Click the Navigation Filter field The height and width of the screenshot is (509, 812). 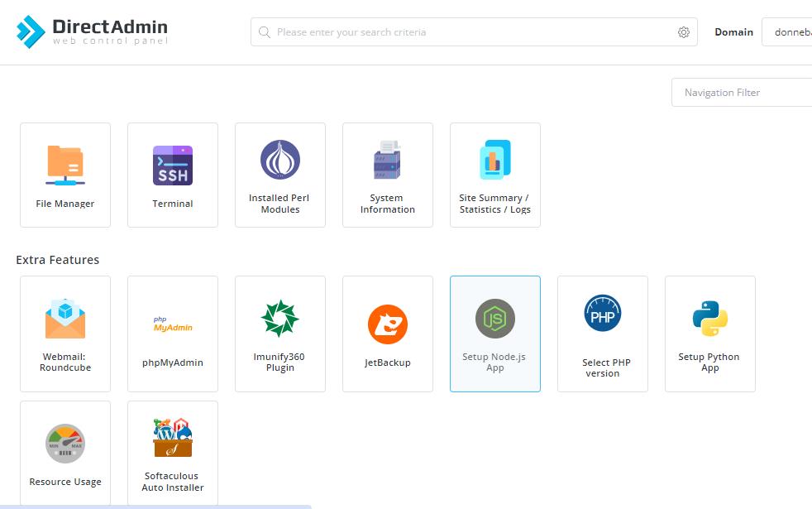(742, 92)
